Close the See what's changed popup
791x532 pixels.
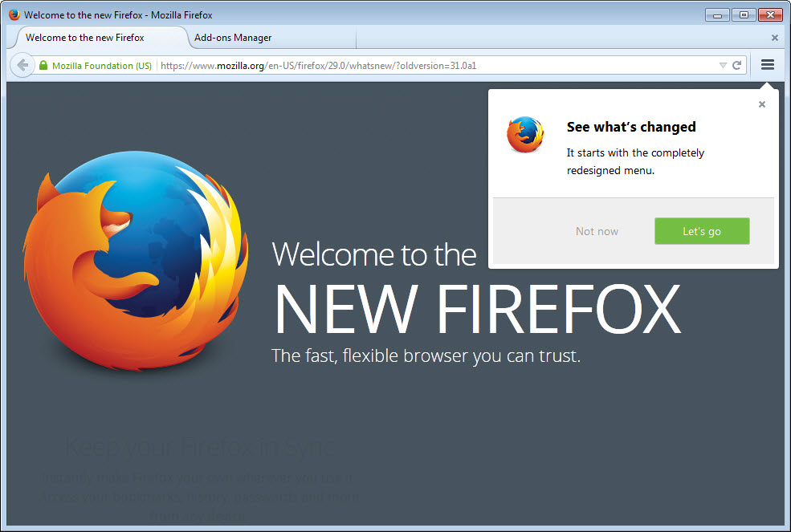pos(762,104)
